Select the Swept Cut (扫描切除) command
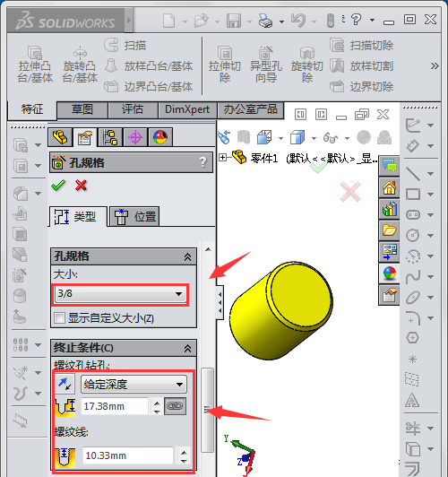The height and width of the screenshot is (477, 448). point(362,46)
